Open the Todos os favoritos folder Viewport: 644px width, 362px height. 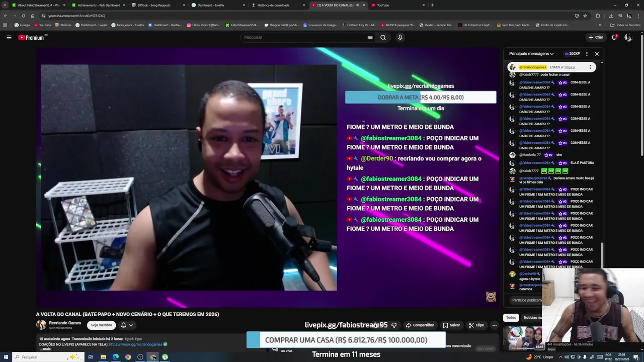click(x=625, y=25)
